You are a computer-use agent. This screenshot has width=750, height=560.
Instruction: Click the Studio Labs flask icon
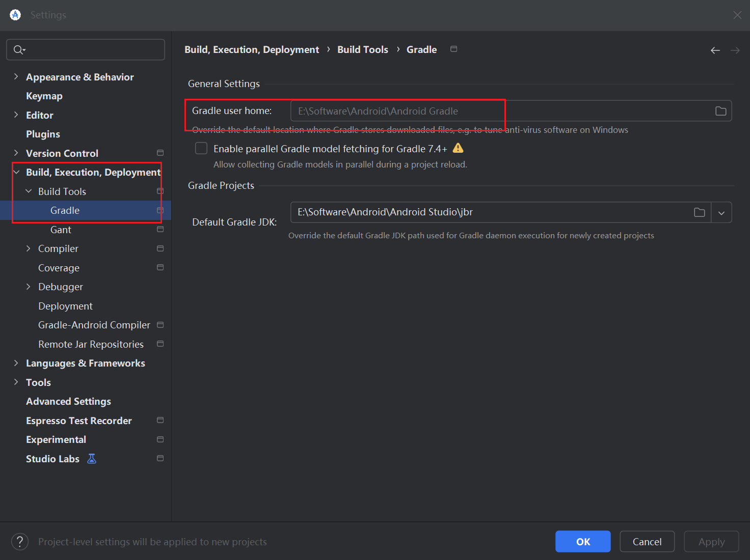pyautogui.click(x=92, y=459)
